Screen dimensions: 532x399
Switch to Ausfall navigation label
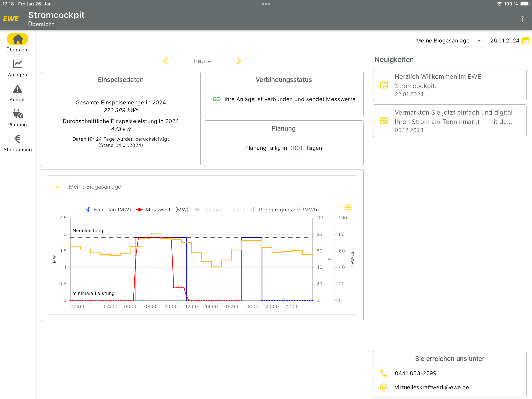18,100
